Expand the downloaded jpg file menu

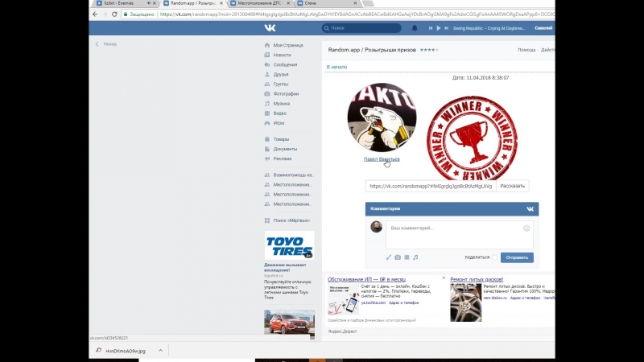point(160,351)
